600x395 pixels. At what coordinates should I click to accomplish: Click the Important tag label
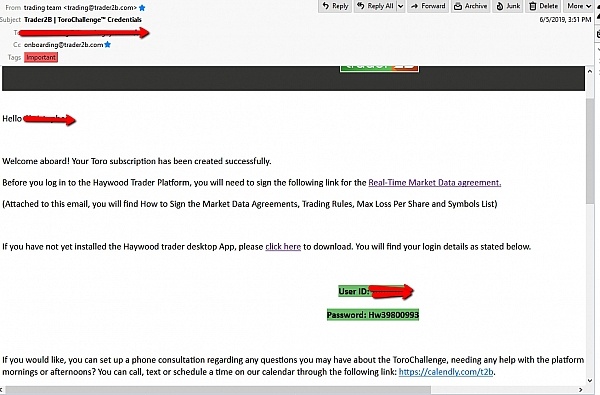[41, 57]
